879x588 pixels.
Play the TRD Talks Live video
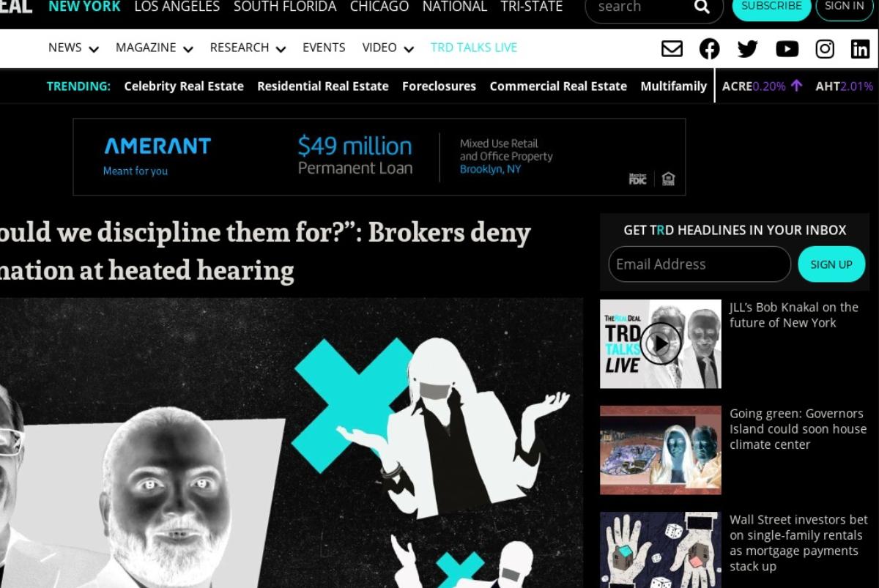click(x=661, y=343)
